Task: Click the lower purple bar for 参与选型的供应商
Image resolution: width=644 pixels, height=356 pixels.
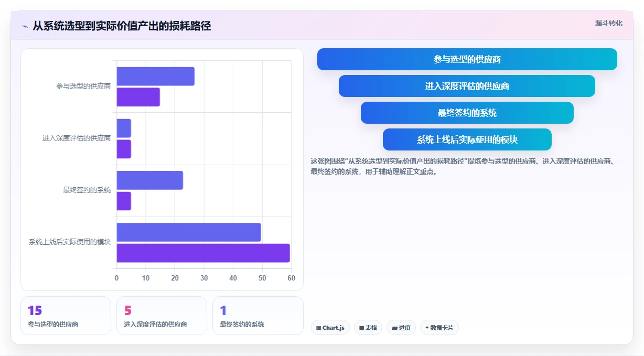Action: pos(138,97)
